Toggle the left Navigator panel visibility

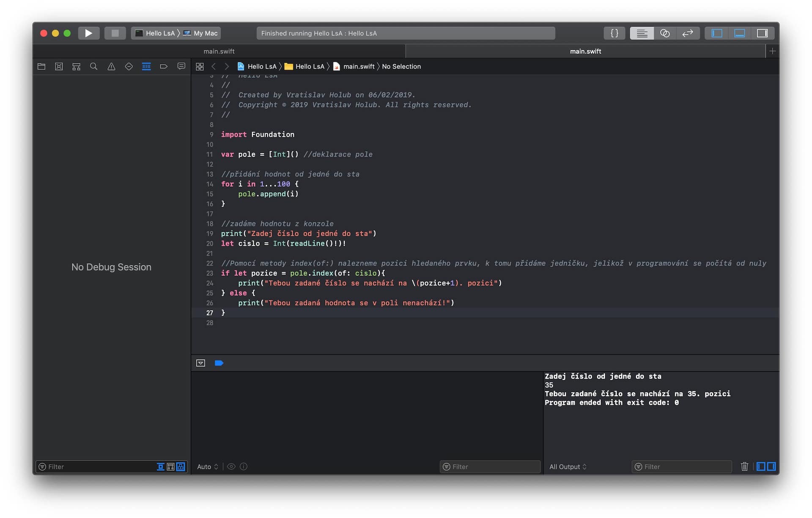pos(717,33)
